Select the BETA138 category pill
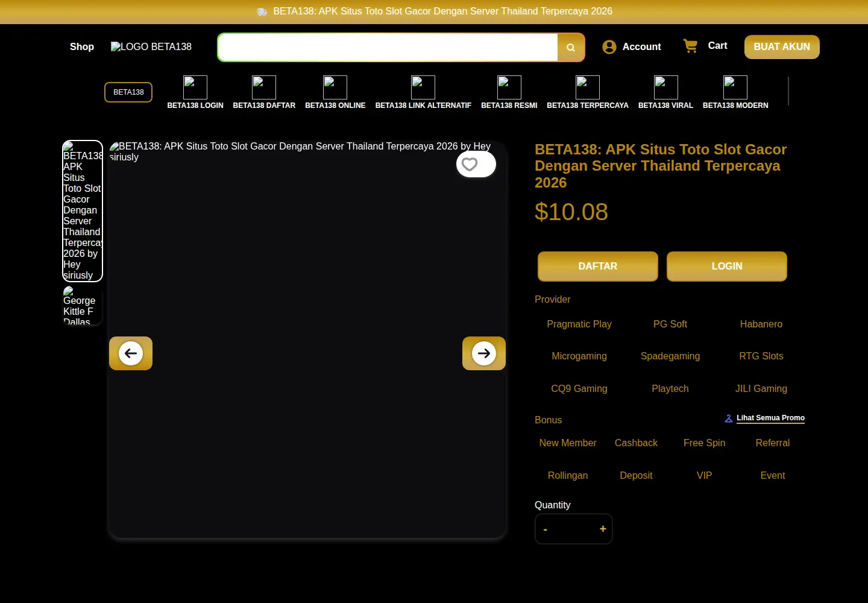 coord(128,92)
